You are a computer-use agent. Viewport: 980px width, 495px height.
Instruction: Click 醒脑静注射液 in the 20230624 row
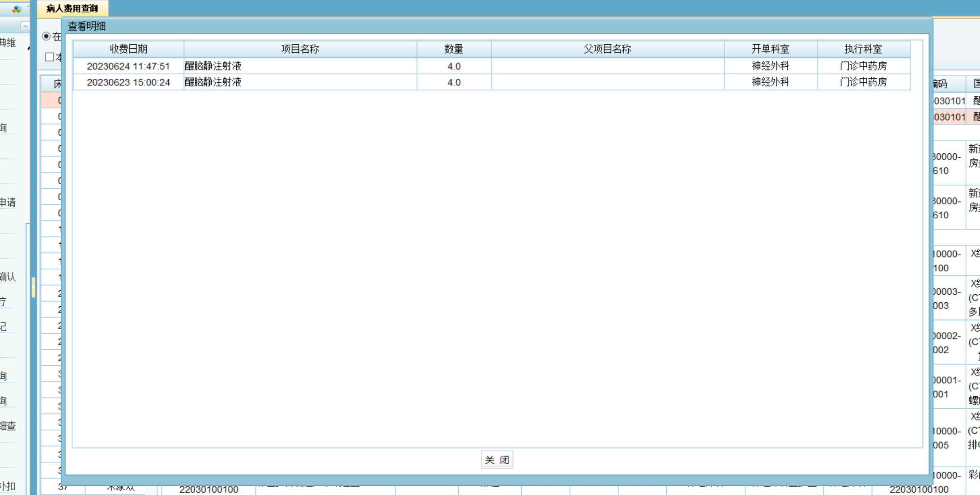point(213,66)
